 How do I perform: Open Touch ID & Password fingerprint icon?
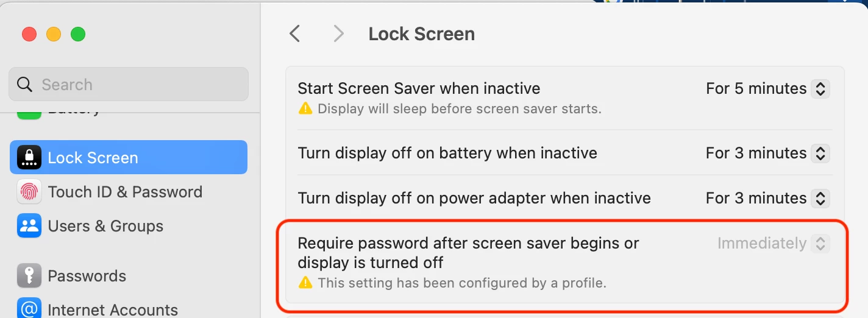coord(29,191)
